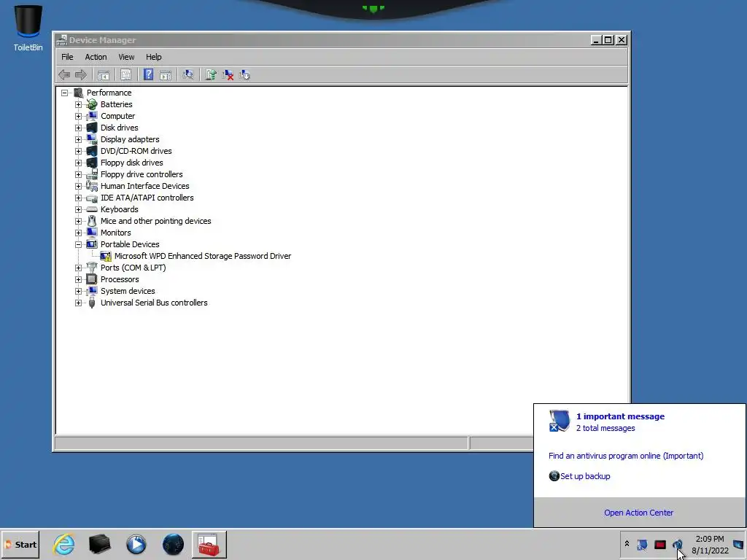
Task: Collapse the Portable Devices node
Action: coord(79,244)
